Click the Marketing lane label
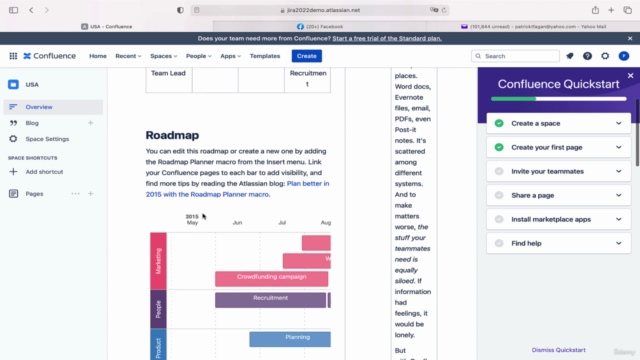640x360 pixels. coord(158,261)
